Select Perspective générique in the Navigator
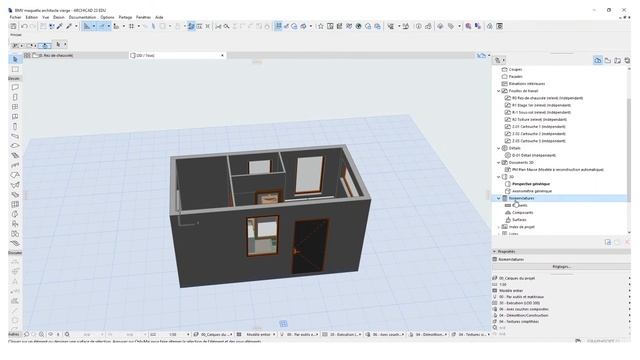 [531, 184]
